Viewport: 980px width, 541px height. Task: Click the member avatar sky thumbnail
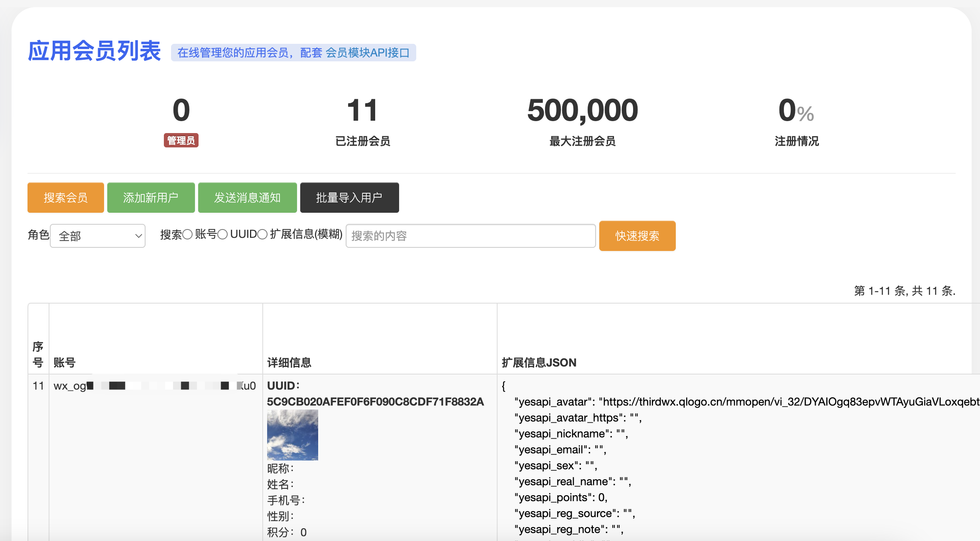point(292,435)
